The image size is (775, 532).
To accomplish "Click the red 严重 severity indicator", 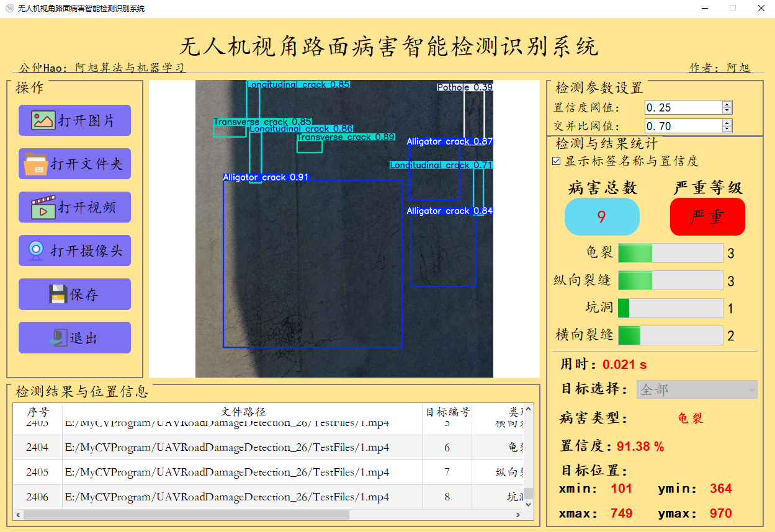I will [707, 217].
